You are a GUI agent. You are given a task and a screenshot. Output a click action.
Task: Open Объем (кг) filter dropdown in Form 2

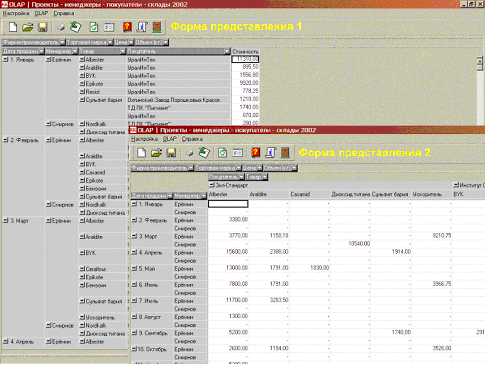(294, 168)
